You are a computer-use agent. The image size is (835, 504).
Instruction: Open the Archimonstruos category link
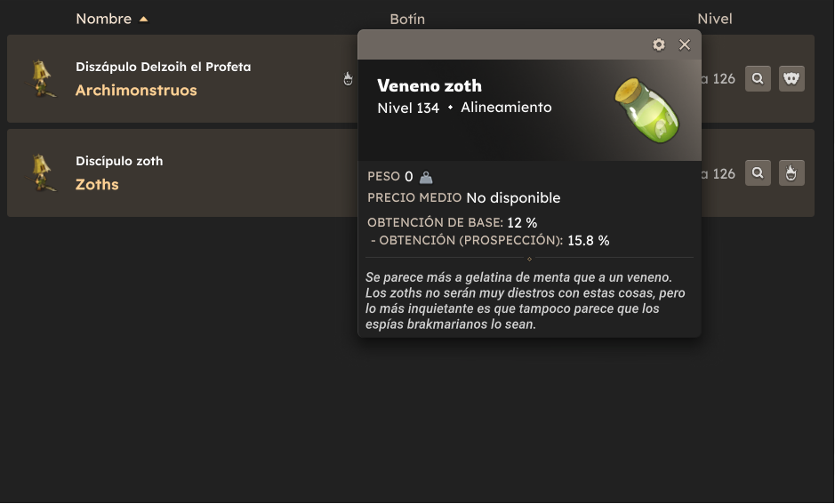click(x=136, y=91)
